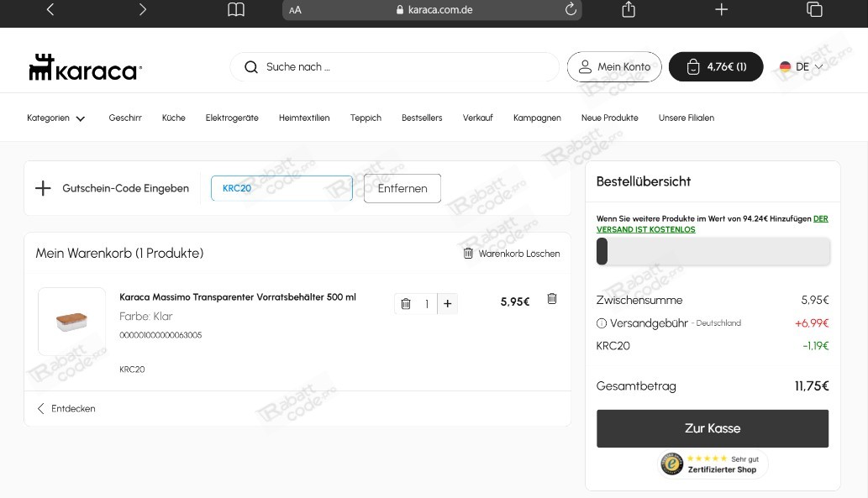This screenshot has width=868, height=498.
Task: Expand the plus icon beside Gutschein-Code Eingeben
Action: coord(43,188)
